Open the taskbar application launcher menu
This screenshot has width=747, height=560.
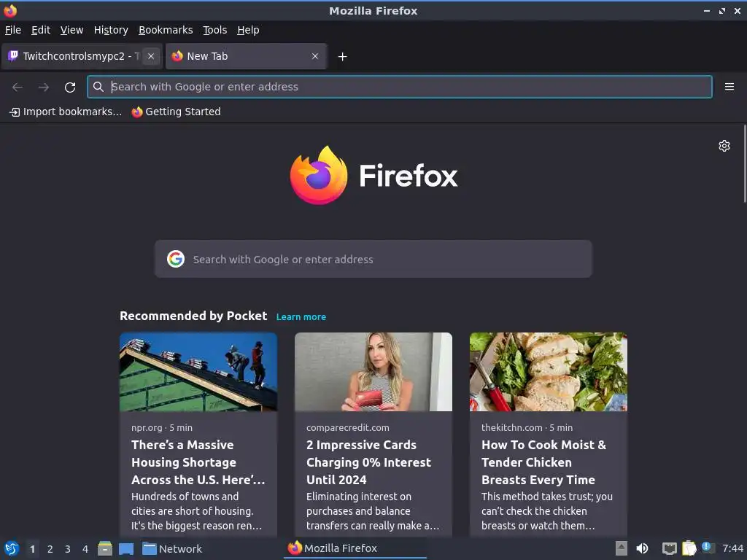12,548
